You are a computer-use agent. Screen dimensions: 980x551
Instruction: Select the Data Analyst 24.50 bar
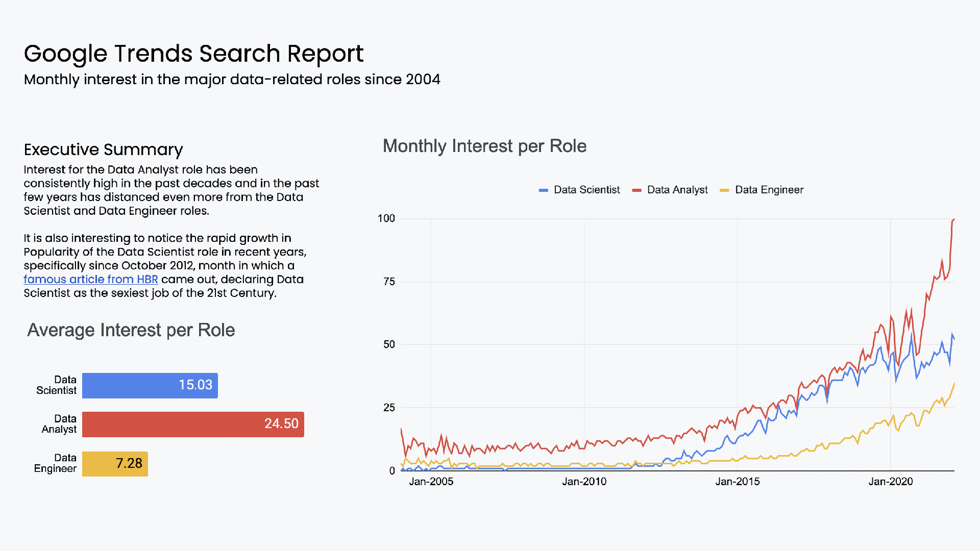(x=193, y=424)
